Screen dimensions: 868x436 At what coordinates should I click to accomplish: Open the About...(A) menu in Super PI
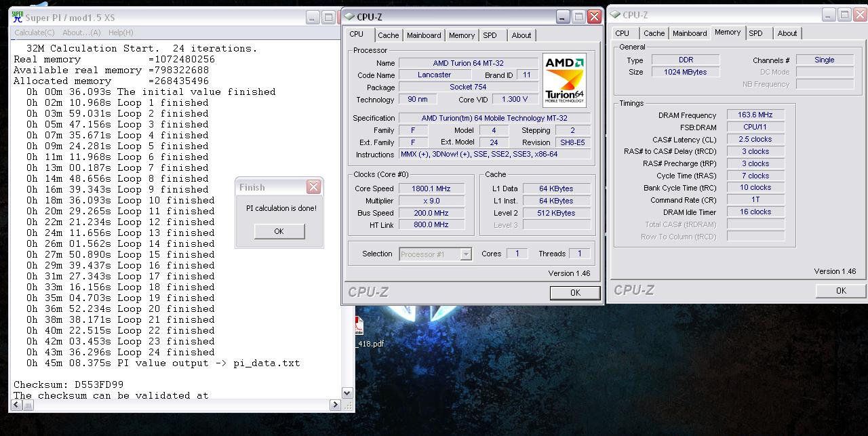click(81, 33)
